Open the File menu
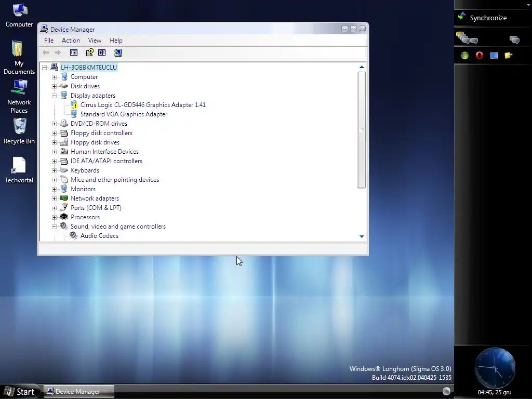Screen dimensions: 532x399 click(49, 41)
